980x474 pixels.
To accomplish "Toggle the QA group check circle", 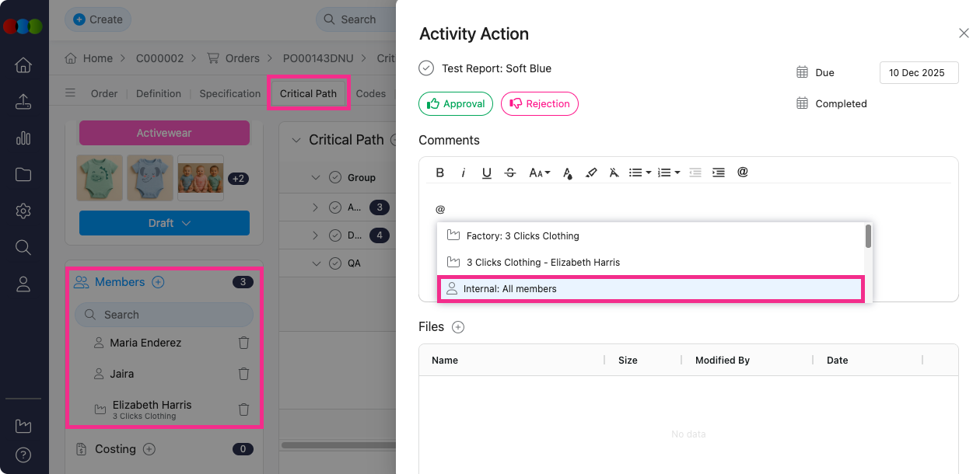I will tap(335, 263).
